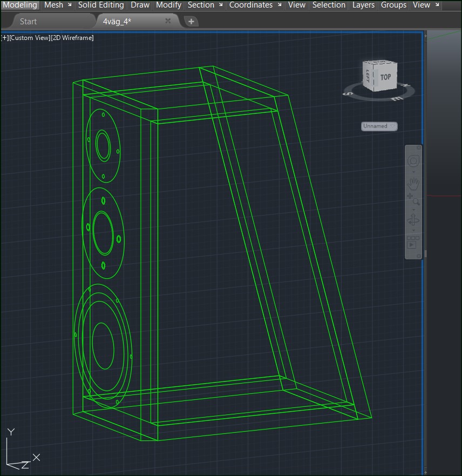Click the Mesh panel title
This screenshot has width=462, height=476.
tap(53, 5)
